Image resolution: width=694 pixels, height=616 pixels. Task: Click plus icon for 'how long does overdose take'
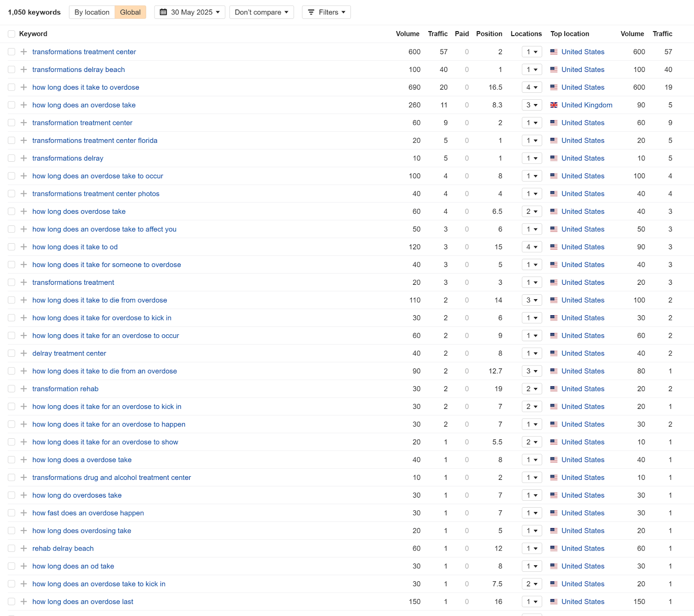point(24,212)
